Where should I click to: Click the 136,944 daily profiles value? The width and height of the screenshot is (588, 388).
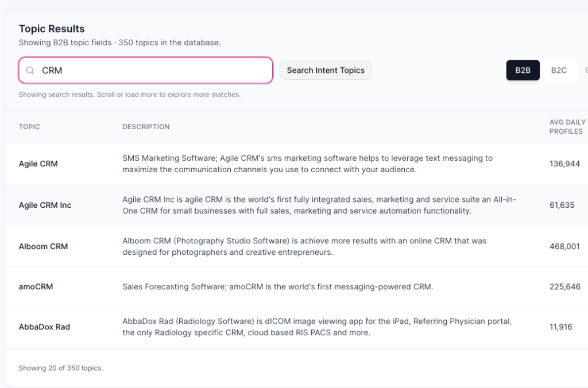point(564,164)
